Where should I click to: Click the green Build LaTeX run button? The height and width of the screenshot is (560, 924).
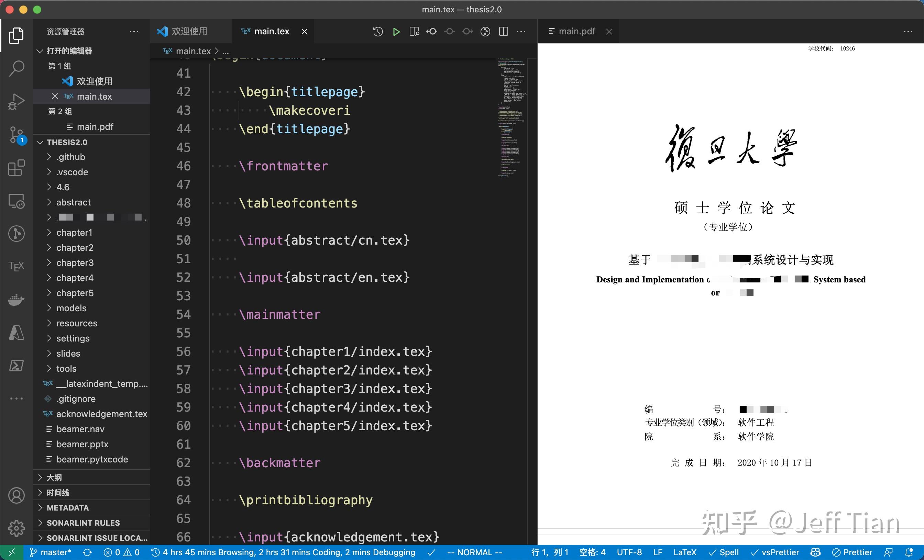tap(396, 32)
